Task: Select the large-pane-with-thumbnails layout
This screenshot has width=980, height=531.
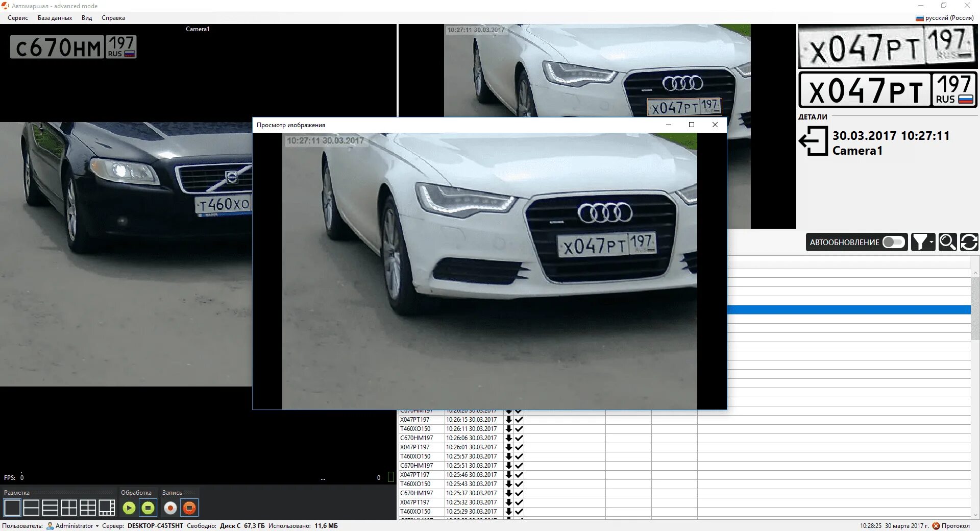Action: [x=107, y=508]
